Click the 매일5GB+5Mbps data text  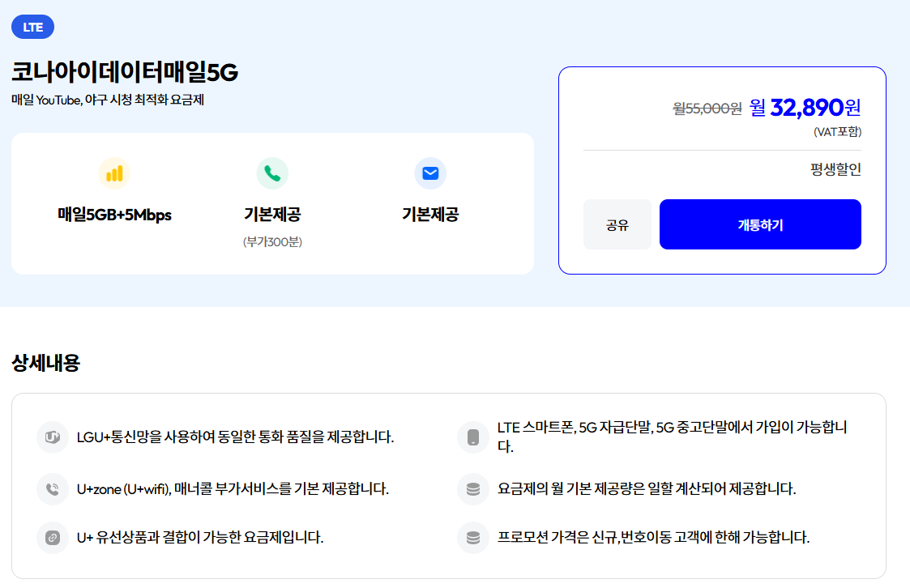tap(114, 215)
